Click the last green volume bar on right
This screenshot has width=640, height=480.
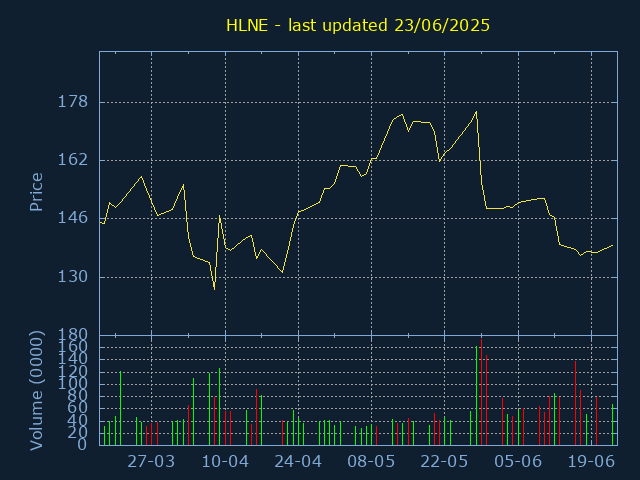(x=612, y=424)
